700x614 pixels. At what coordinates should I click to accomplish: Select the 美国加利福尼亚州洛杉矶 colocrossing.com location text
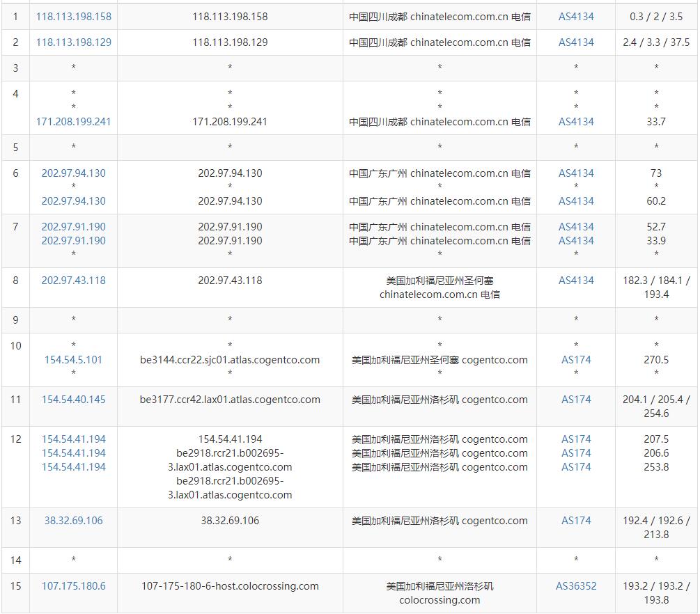(x=440, y=593)
